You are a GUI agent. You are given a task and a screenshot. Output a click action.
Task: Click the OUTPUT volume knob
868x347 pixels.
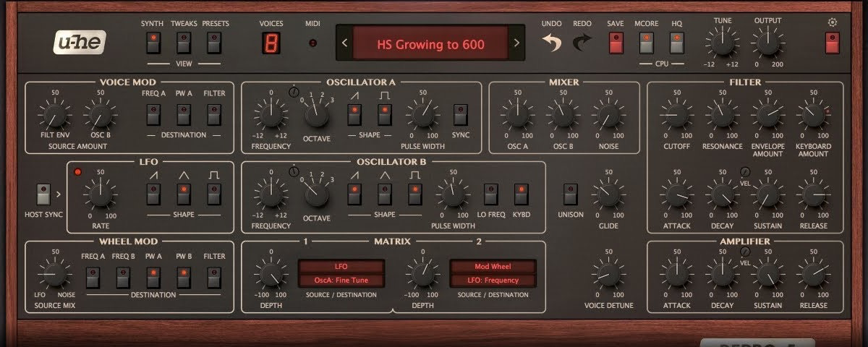coord(767,45)
